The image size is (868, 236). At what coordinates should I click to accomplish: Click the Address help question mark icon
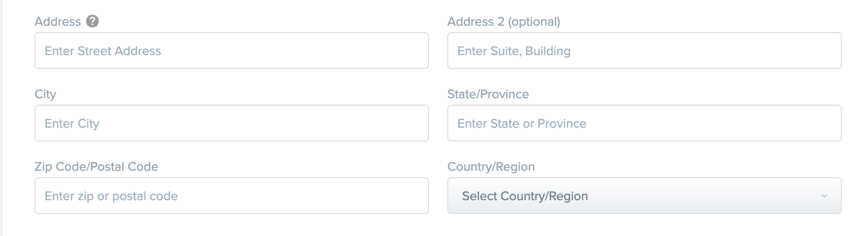point(92,21)
